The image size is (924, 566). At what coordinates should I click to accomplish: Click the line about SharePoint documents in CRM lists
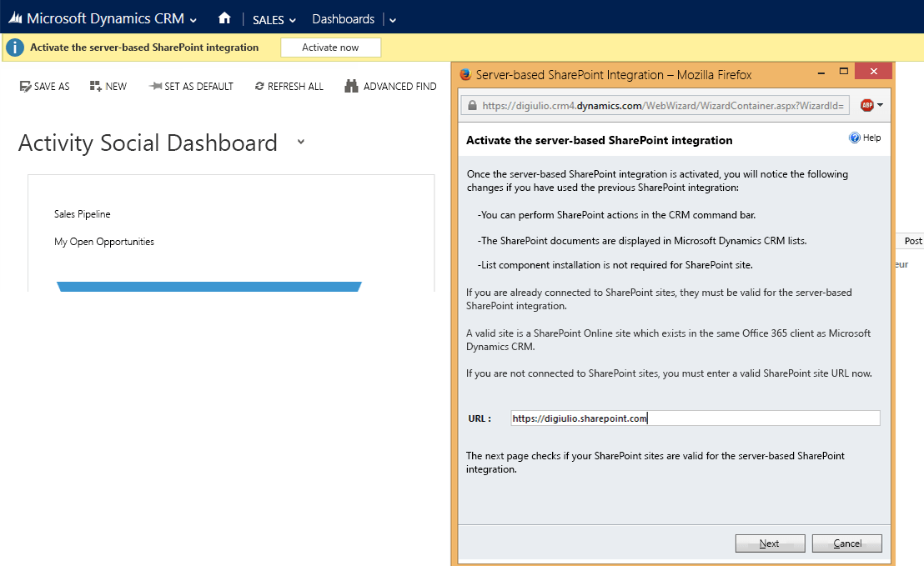click(x=642, y=241)
